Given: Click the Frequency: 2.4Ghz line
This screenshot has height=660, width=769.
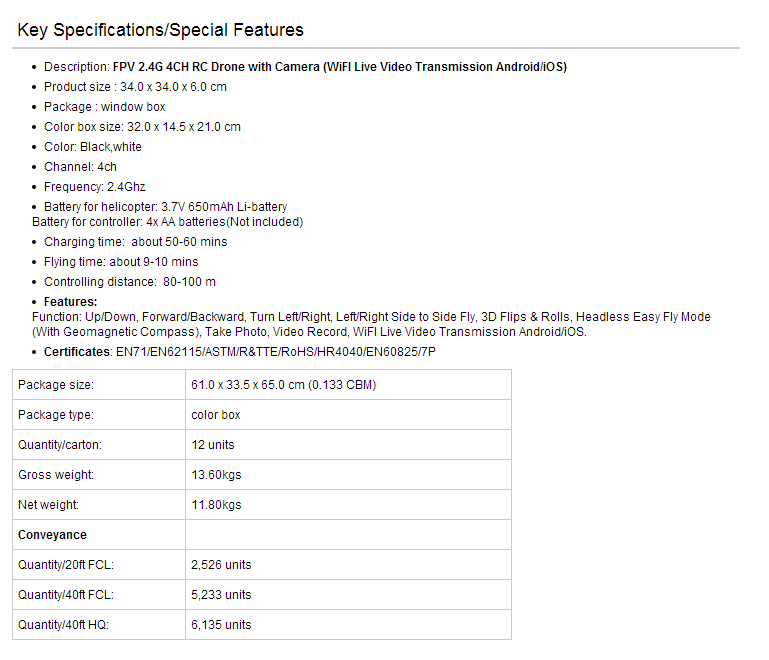Looking at the screenshot, I should point(95,187).
